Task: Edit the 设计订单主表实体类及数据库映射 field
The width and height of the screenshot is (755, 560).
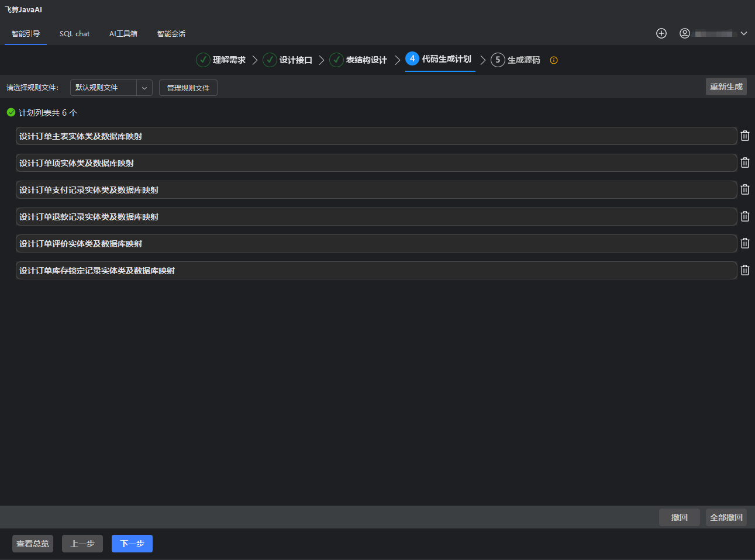Action: (x=376, y=136)
